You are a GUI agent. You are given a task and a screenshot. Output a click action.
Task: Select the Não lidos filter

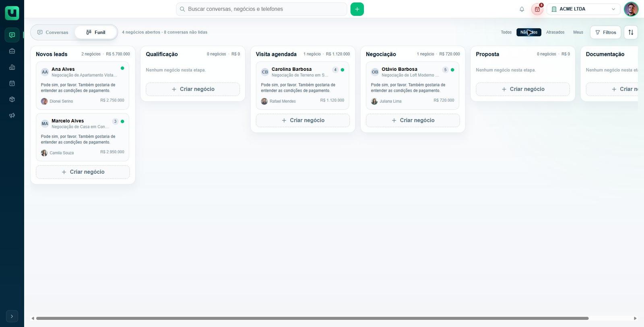click(529, 32)
